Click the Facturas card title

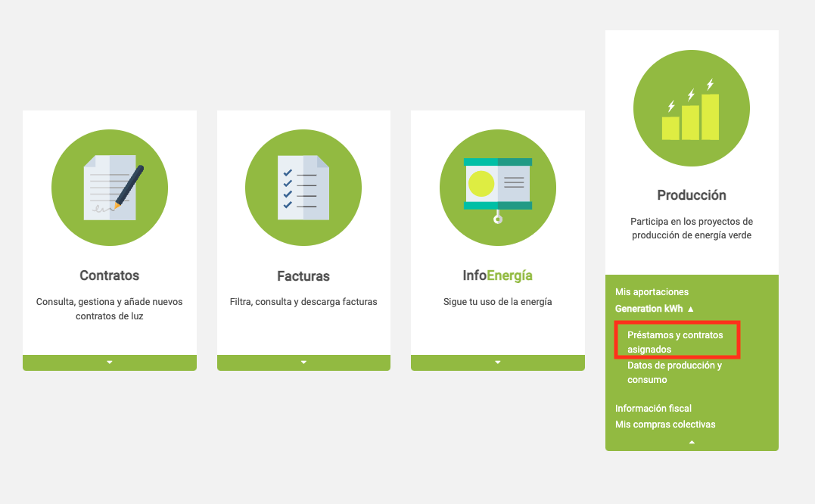coord(303,276)
